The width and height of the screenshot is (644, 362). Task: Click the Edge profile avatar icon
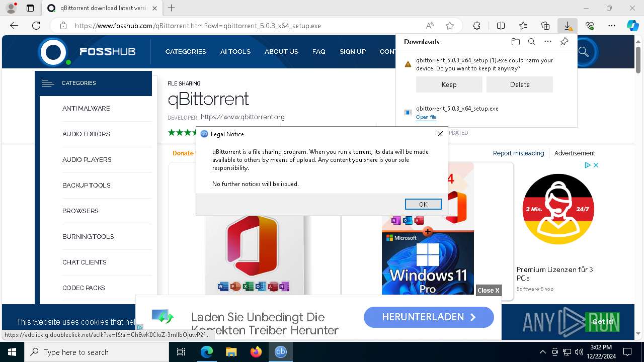tap(11, 8)
